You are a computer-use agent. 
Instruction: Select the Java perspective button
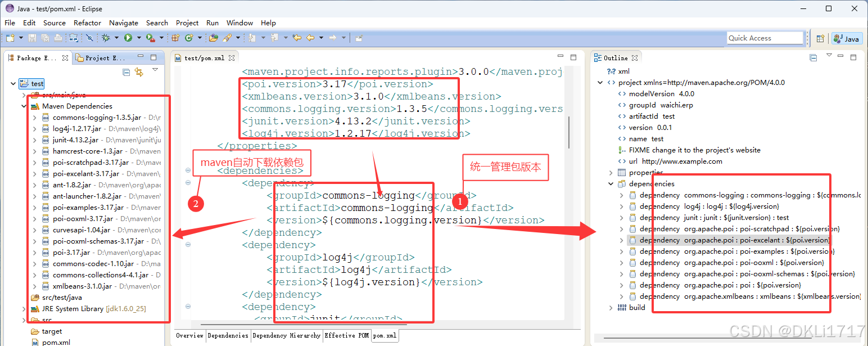[x=847, y=38]
